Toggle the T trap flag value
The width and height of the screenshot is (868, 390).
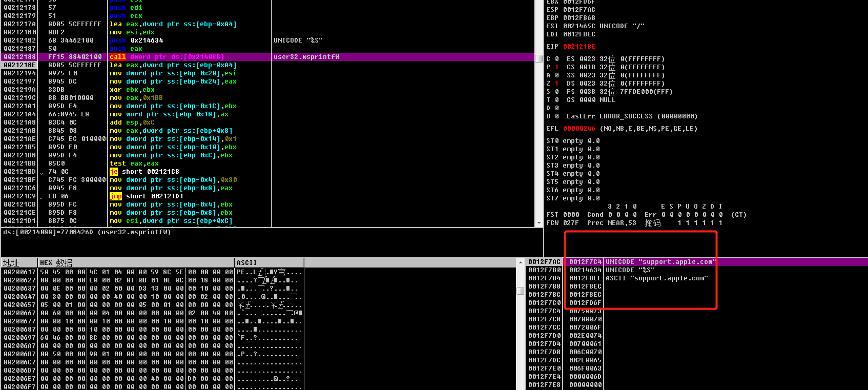(557, 100)
